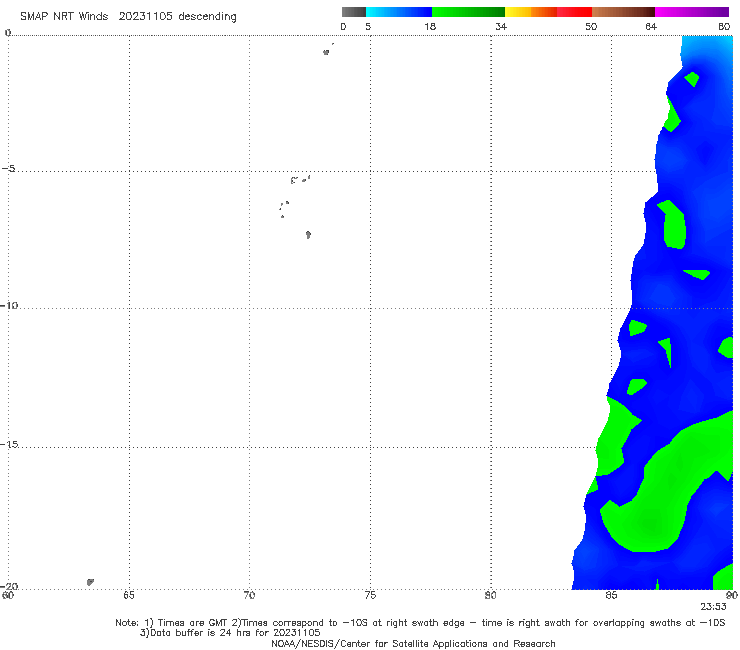Click the '-20' latitude axis label
This screenshot has height=650, width=740.
click(x=9, y=586)
